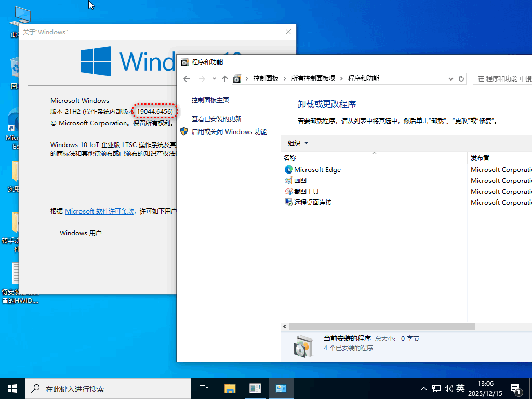Open the address bar history dropdown
Image resolution: width=532 pixels, height=399 pixels.
(450, 78)
